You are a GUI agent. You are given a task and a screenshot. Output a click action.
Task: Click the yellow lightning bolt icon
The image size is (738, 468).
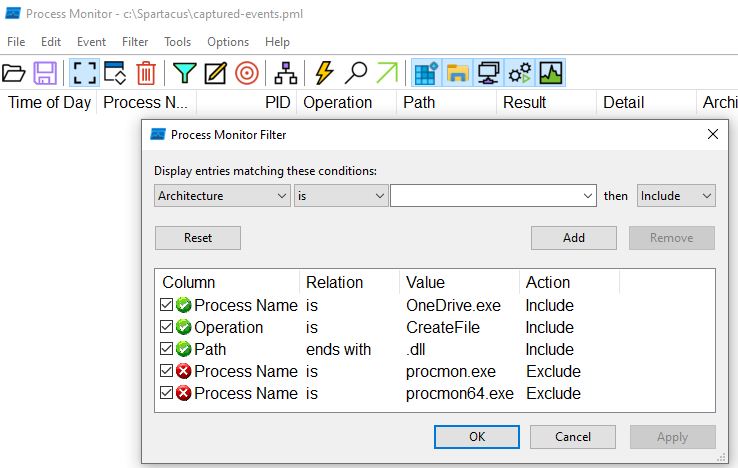pos(324,73)
